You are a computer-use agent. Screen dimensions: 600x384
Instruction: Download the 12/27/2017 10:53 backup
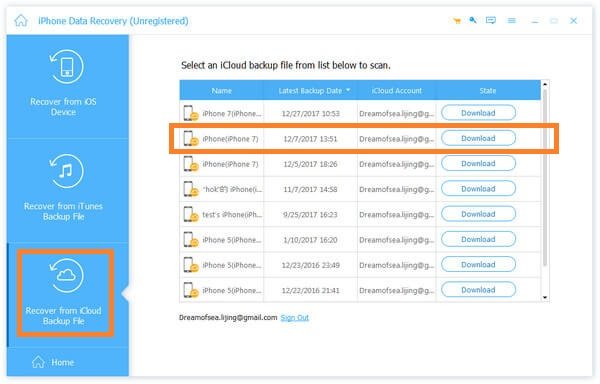[478, 113]
